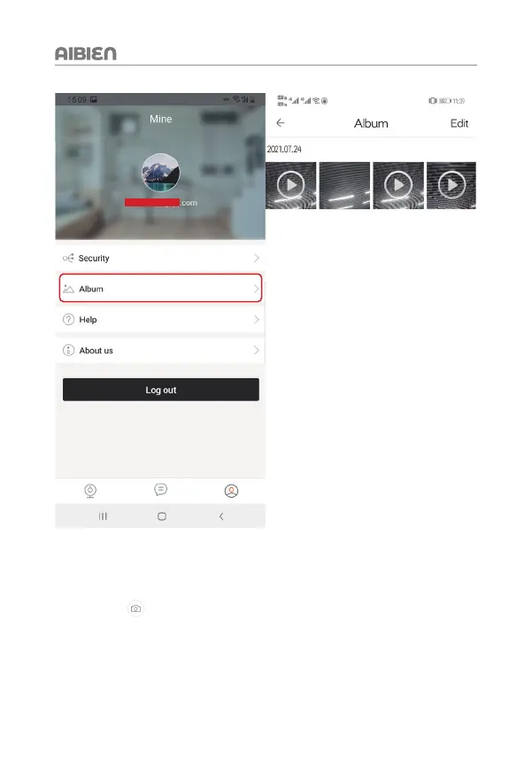Play the third album video thumbnail
The width and height of the screenshot is (532, 783).
pyautogui.click(x=398, y=185)
